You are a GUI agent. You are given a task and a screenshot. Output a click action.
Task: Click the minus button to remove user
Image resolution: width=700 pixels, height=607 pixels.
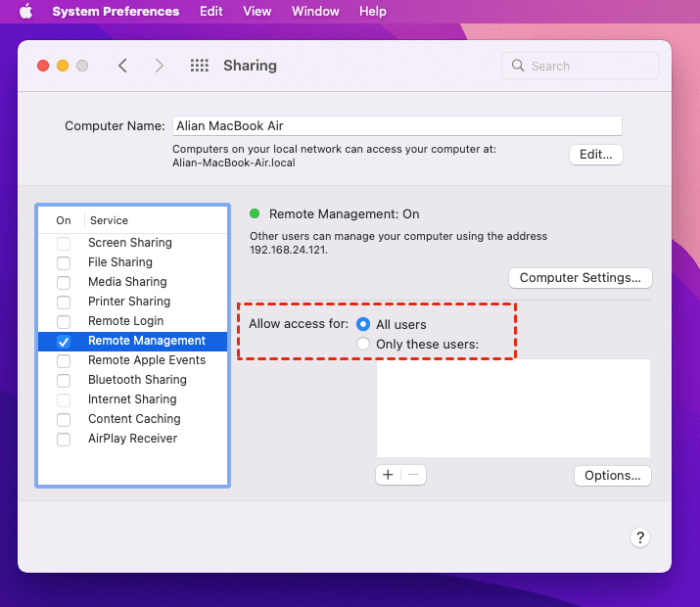tap(413, 475)
